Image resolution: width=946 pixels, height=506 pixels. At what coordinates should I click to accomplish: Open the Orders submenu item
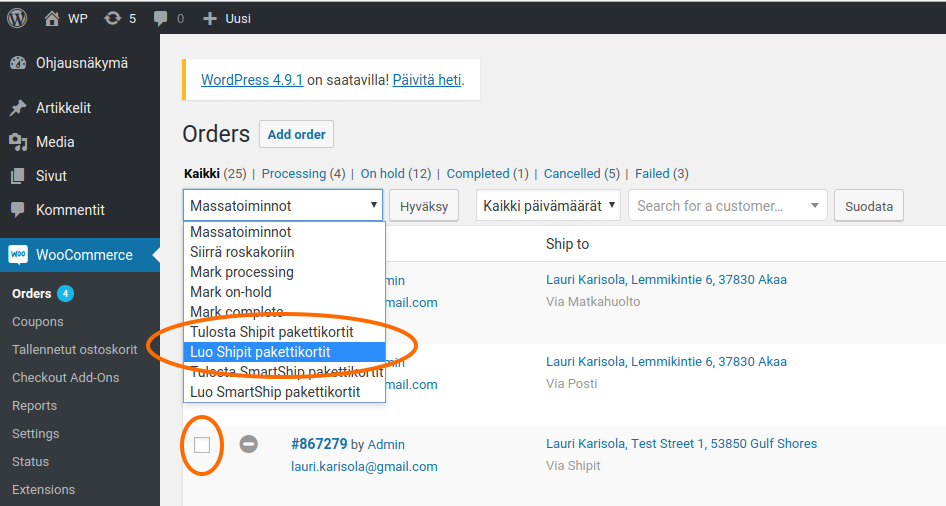[x=31, y=294]
